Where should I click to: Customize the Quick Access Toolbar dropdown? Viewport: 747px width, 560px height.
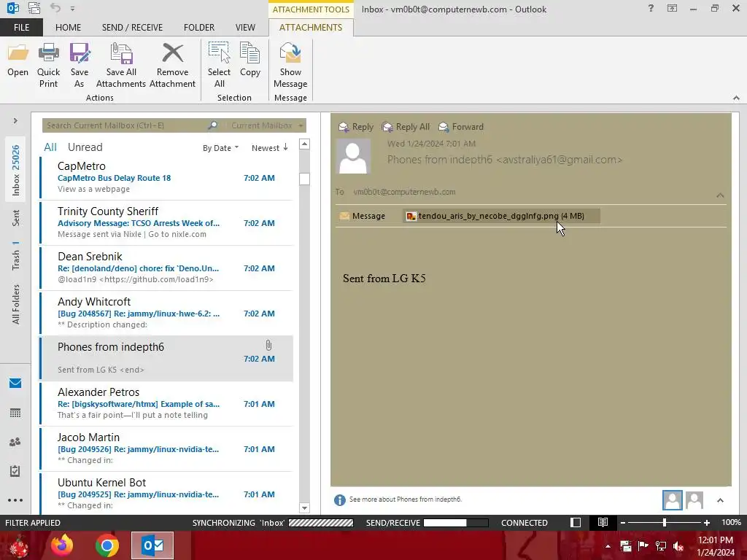click(x=72, y=9)
